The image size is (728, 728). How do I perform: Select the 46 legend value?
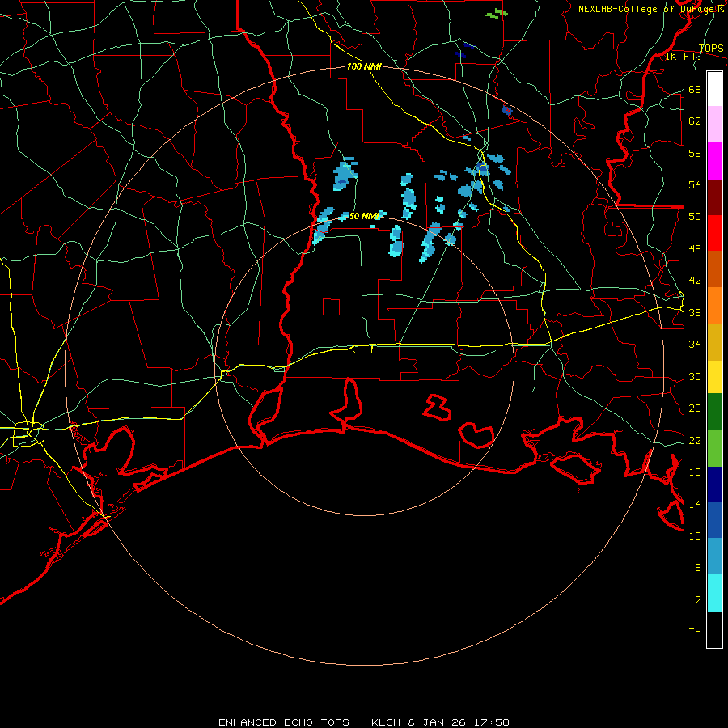(695, 249)
